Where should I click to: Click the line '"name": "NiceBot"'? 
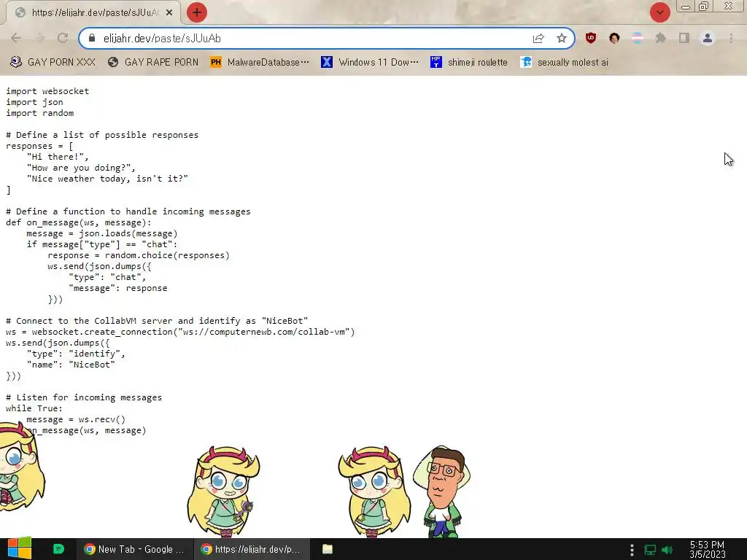coord(71,365)
